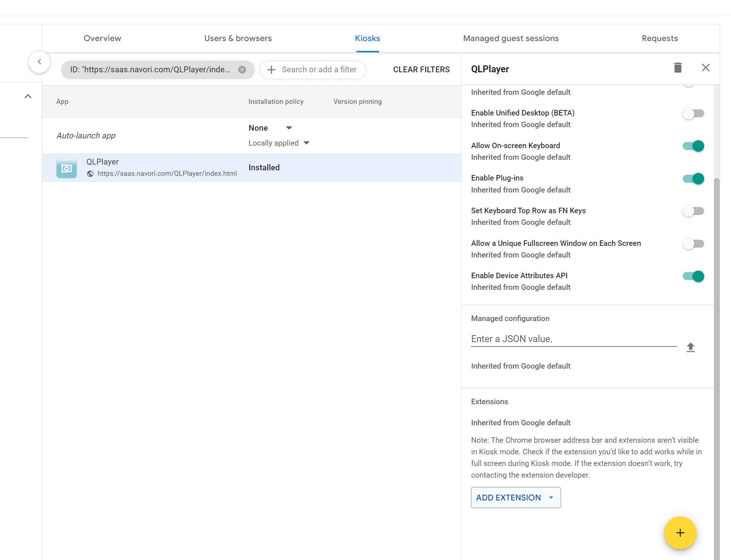Click CLEAR FILTERS
Viewport: 731px width, 560px height.
[421, 70]
